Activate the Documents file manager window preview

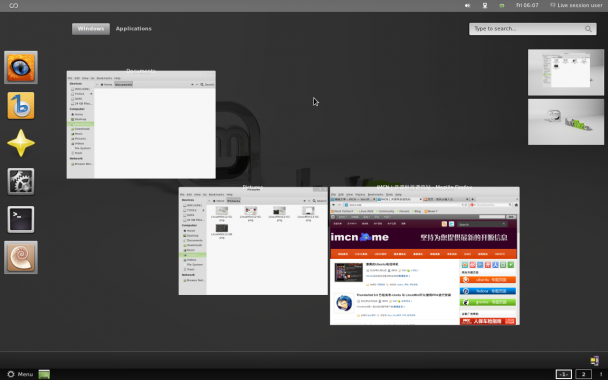141,124
